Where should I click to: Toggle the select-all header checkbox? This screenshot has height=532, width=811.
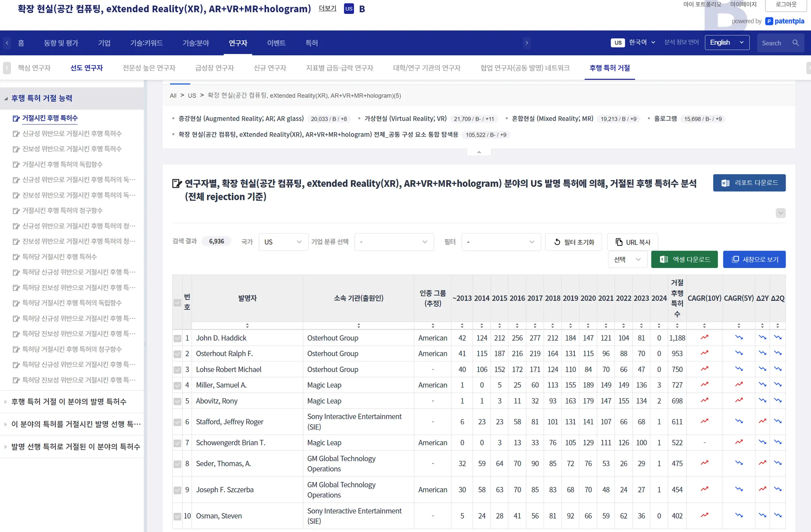(x=177, y=303)
